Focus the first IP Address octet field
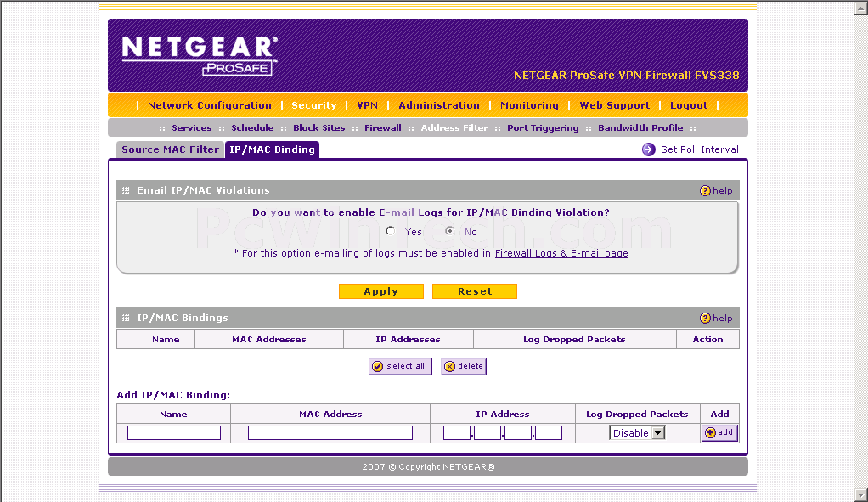868x502 pixels. (457, 433)
